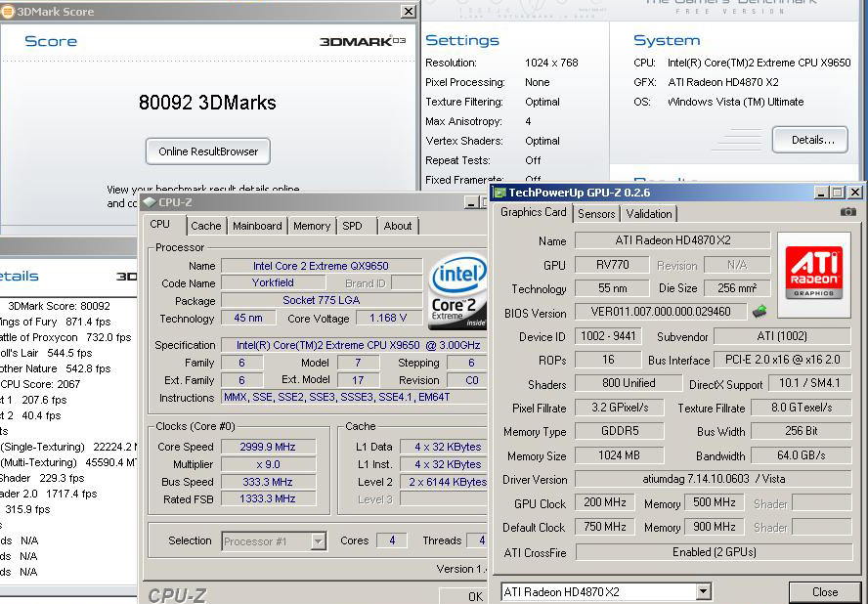The width and height of the screenshot is (868, 604).
Task: Open system Details... button in 3DMark
Action: 809,140
